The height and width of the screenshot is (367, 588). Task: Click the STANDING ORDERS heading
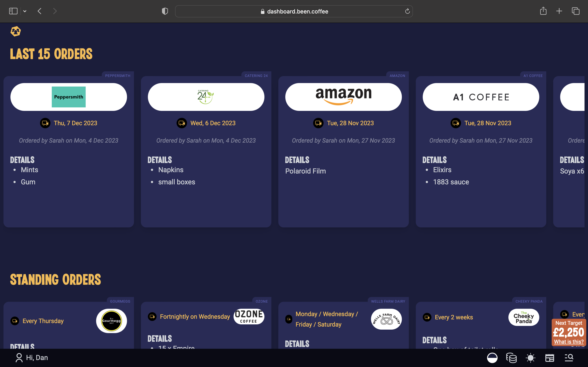point(55,280)
